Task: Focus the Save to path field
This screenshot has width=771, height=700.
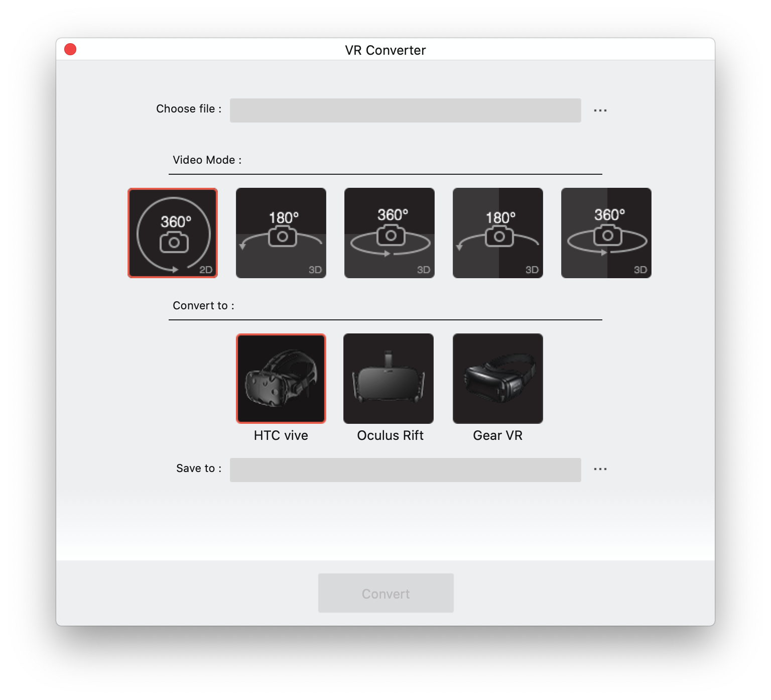Action: tap(406, 470)
